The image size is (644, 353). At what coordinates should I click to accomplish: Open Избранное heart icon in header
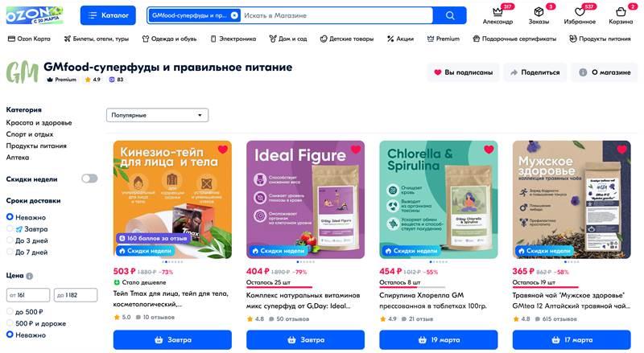[580, 11]
